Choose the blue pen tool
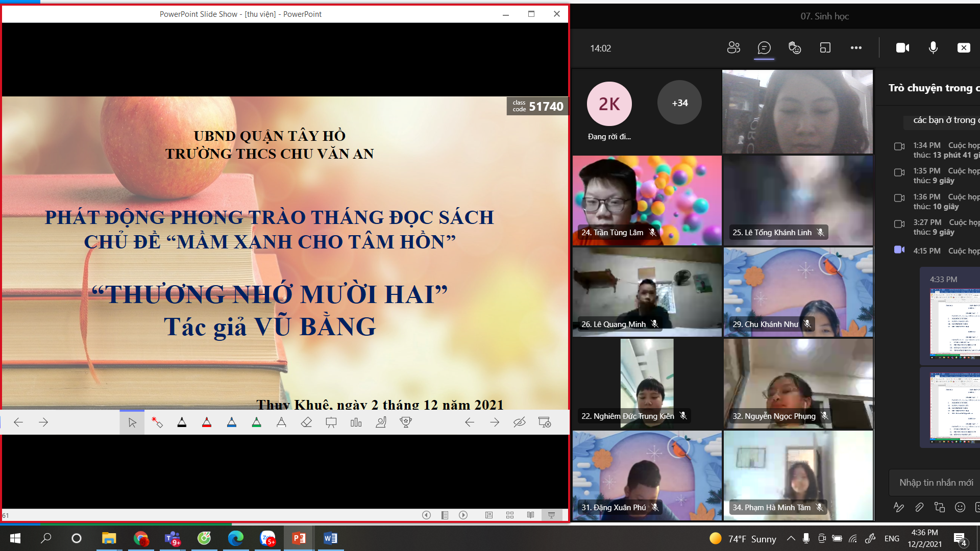The image size is (980, 551). (232, 422)
